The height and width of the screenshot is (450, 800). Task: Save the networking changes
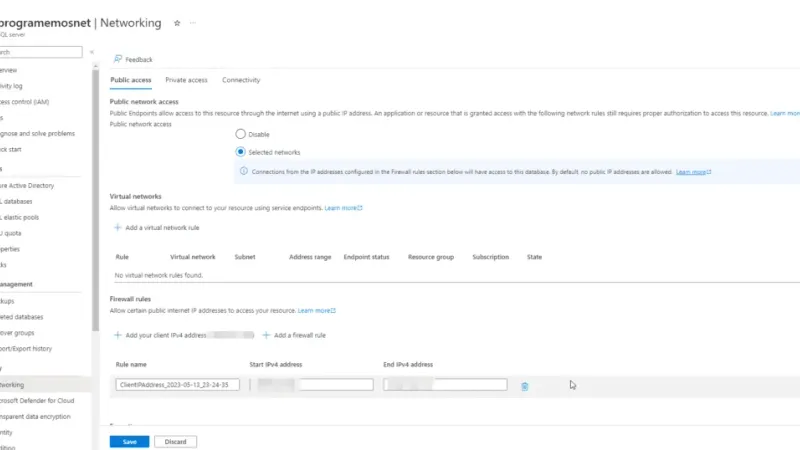(x=129, y=441)
